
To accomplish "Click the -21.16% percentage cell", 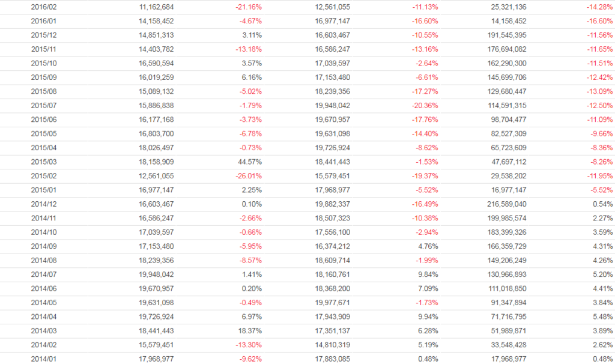I will (x=249, y=7).
